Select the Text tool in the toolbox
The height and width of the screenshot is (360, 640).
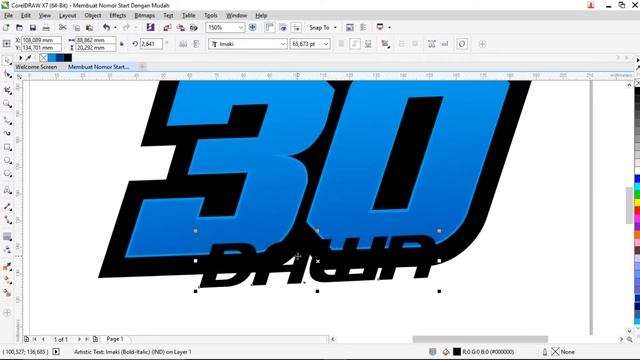coord(7,190)
